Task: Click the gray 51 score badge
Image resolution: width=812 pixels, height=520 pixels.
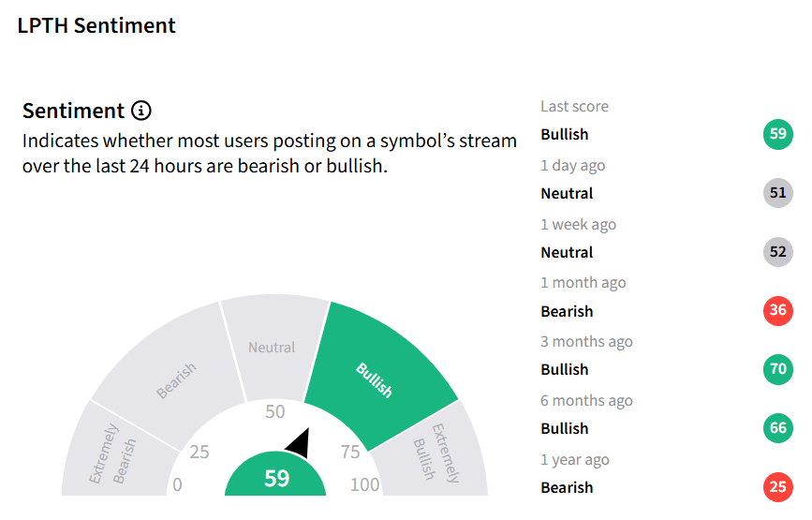Action: click(x=778, y=193)
